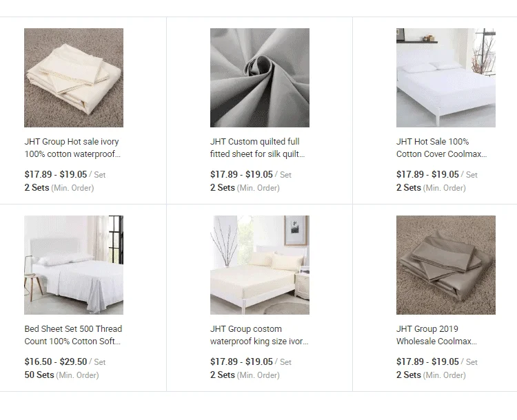The image size is (517, 420).
Task: Open 'JHT Group Hot sale ivory' product link
Action: pyautogui.click(x=72, y=147)
